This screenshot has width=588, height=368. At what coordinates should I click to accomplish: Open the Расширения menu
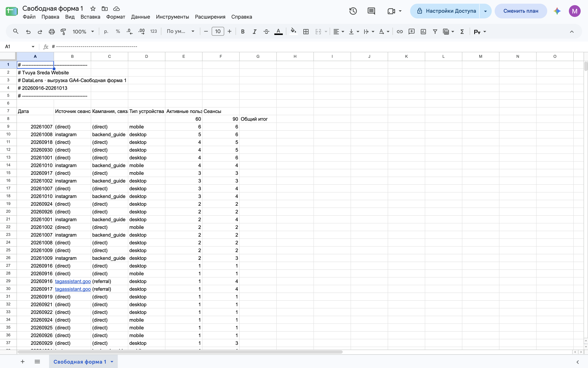(x=210, y=17)
